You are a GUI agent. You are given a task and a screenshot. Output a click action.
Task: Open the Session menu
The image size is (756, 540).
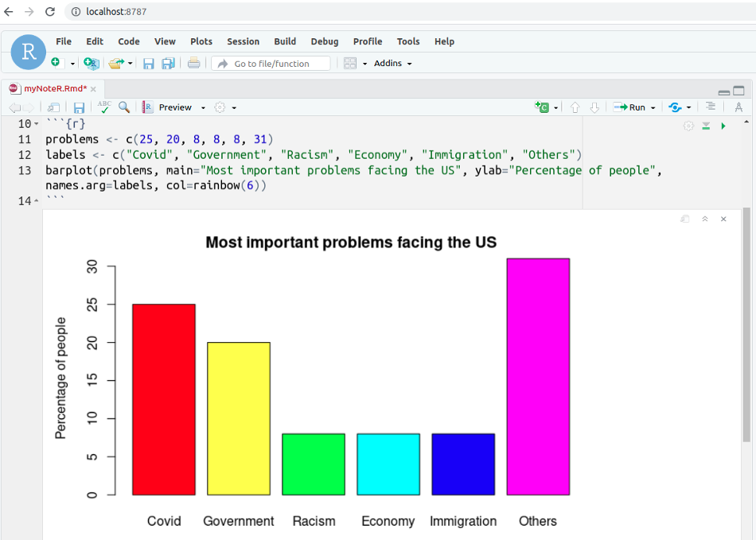pyautogui.click(x=243, y=41)
